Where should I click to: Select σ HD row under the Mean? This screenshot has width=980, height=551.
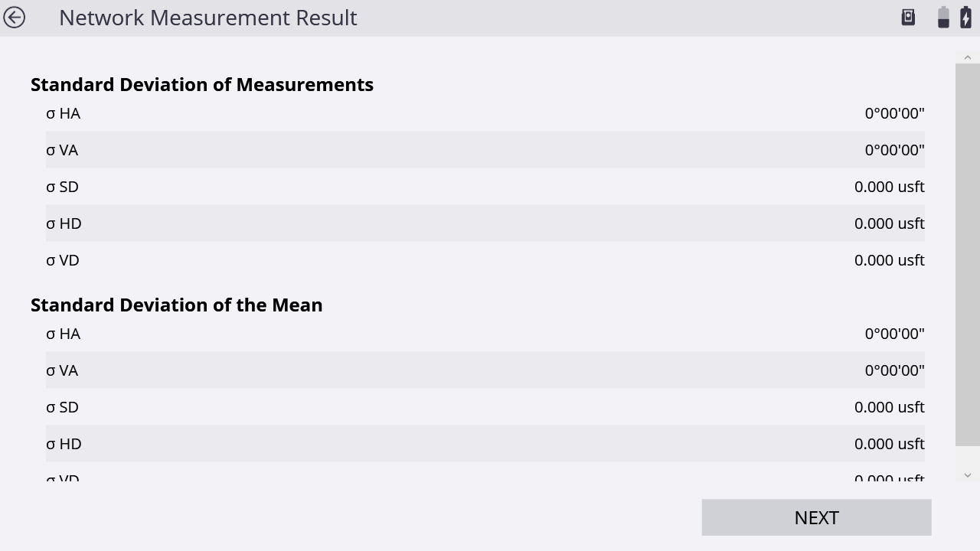(485, 444)
